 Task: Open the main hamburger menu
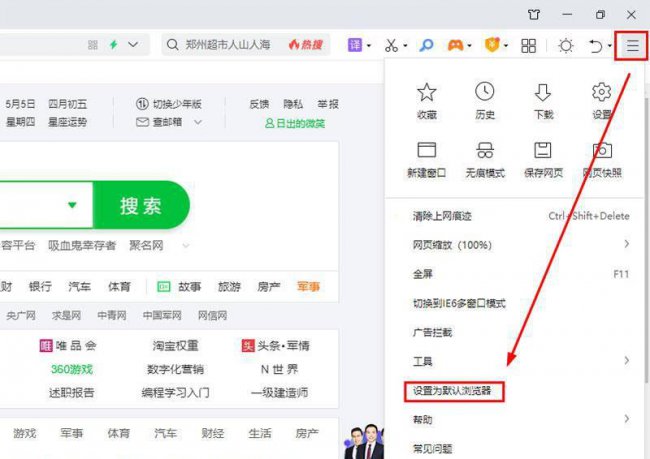point(632,45)
